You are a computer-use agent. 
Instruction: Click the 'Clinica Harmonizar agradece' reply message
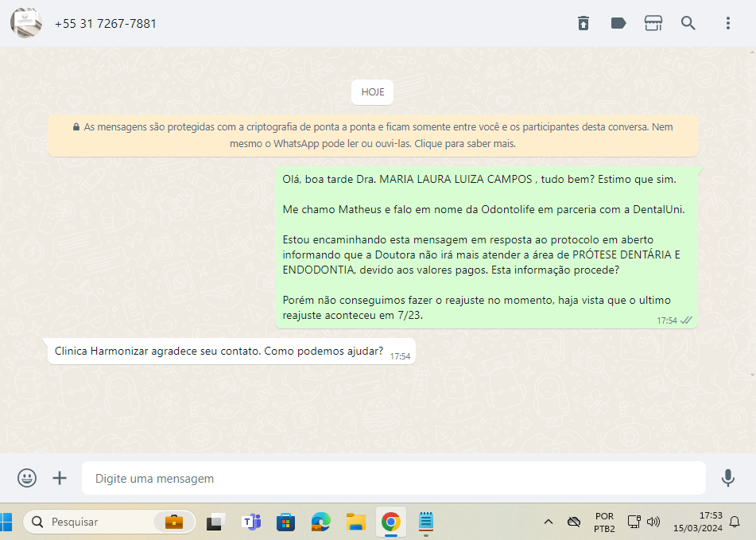(230, 352)
